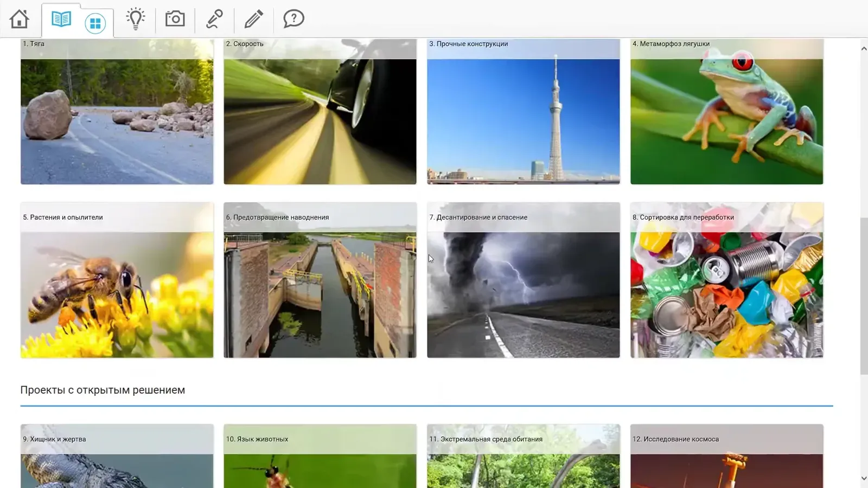Open the camera capture tool

(x=175, y=19)
